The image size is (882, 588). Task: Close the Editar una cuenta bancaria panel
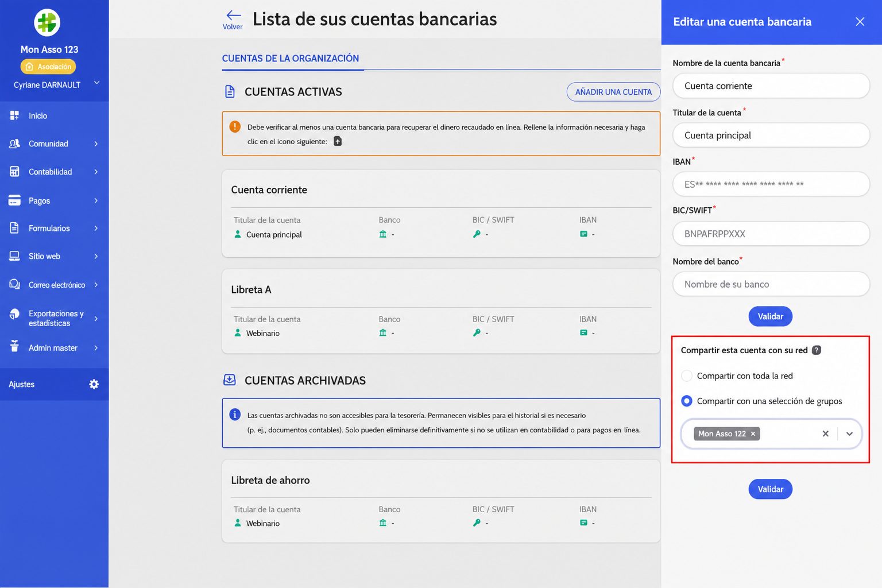[860, 22]
